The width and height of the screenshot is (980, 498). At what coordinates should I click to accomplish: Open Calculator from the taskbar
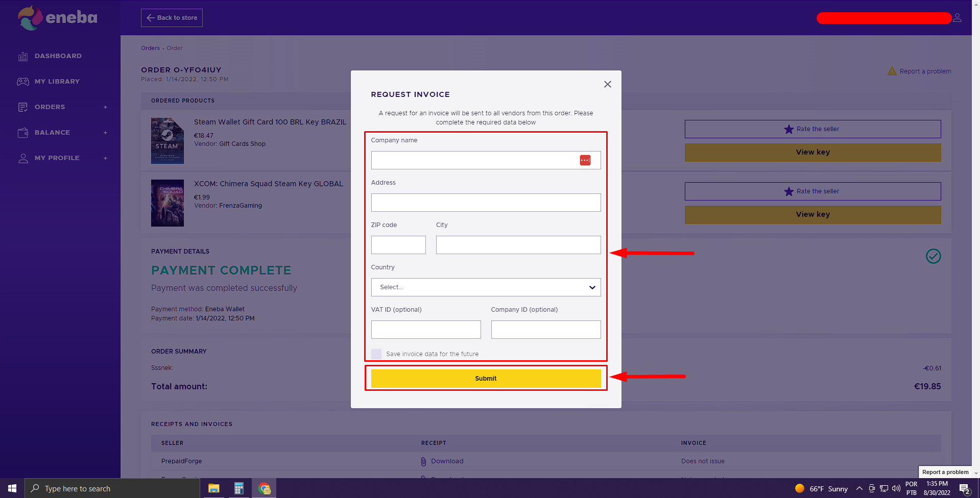[x=238, y=488]
